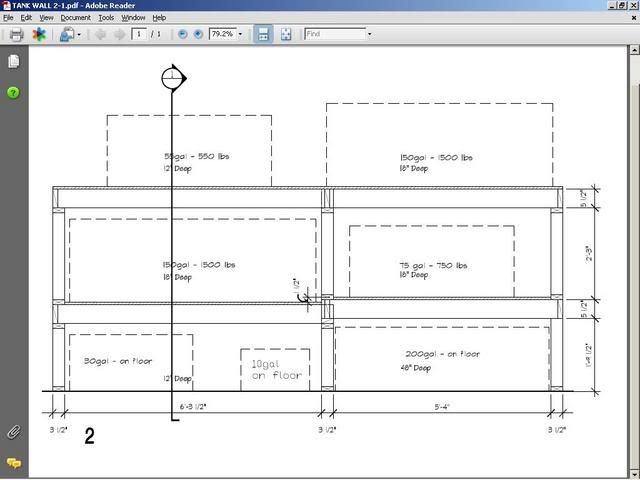Click the Print icon in toolbar

(x=16, y=34)
